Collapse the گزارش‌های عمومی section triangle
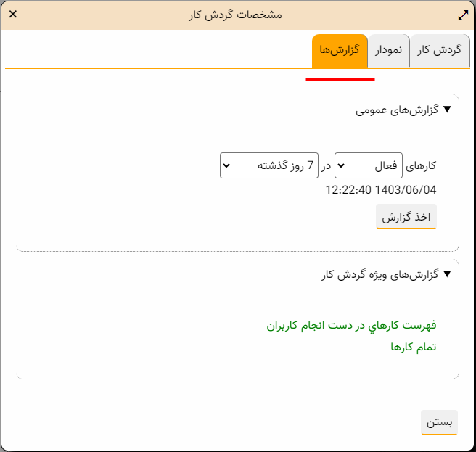 pos(447,110)
